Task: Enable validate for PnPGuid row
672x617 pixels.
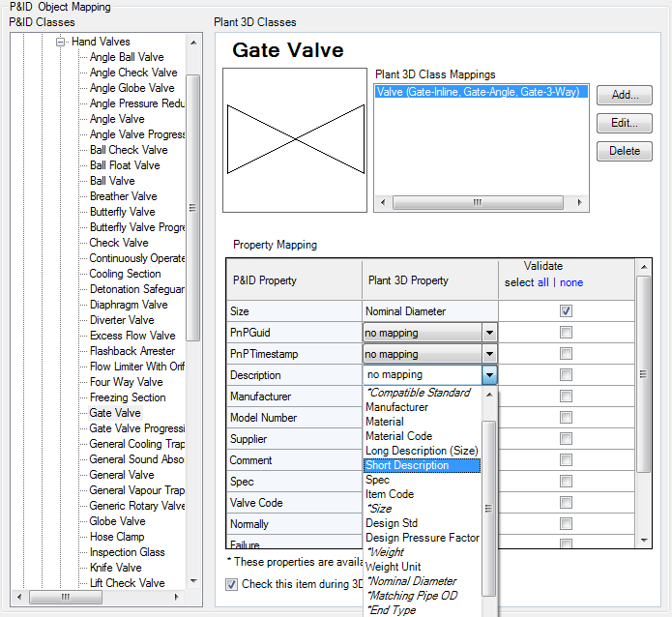Action: (566, 332)
